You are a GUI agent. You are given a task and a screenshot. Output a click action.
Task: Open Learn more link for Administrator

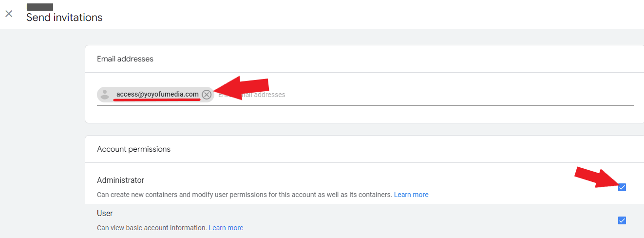(411, 195)
